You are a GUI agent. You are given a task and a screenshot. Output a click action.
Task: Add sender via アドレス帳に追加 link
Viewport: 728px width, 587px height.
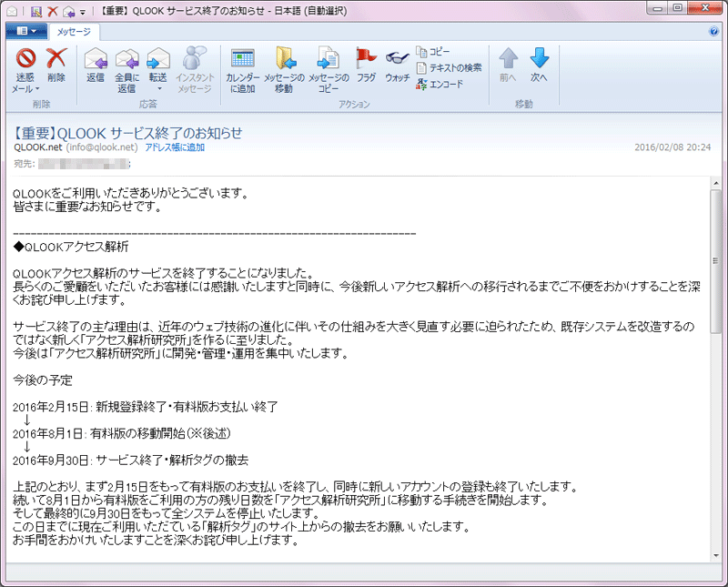pos(175,147)
